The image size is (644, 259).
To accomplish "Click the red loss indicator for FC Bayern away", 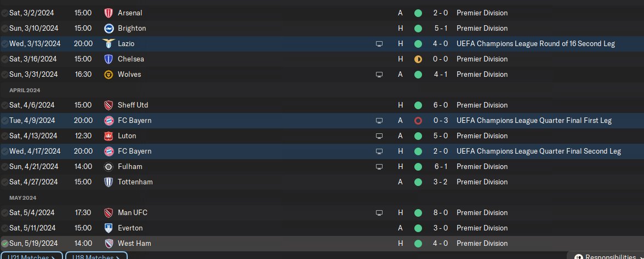I will [418, 121].
